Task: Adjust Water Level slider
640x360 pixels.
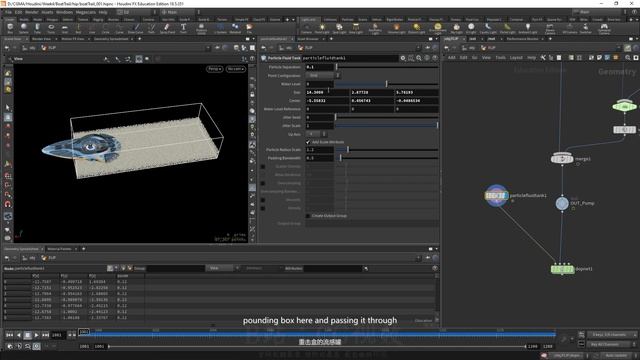Action: (x=387, y=84)
